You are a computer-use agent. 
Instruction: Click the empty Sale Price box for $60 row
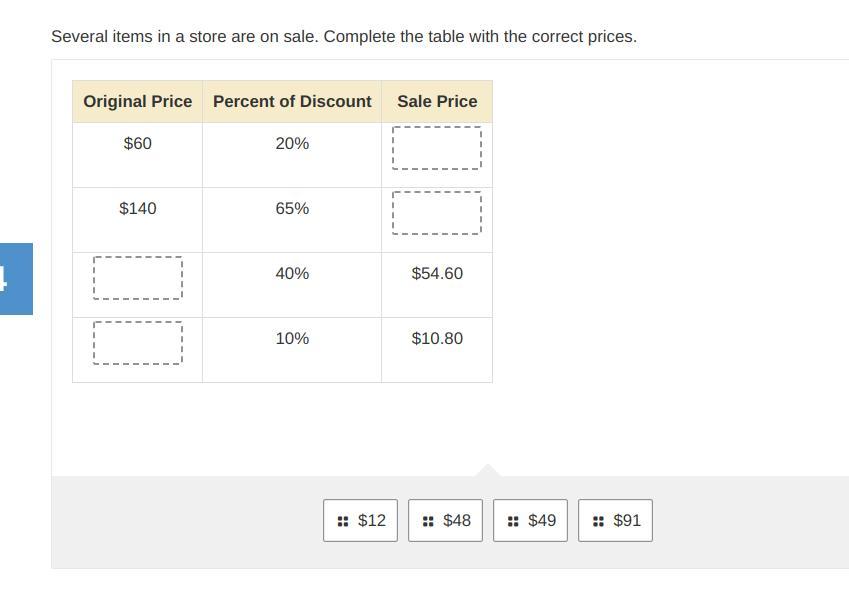click(x=437, y=148)
